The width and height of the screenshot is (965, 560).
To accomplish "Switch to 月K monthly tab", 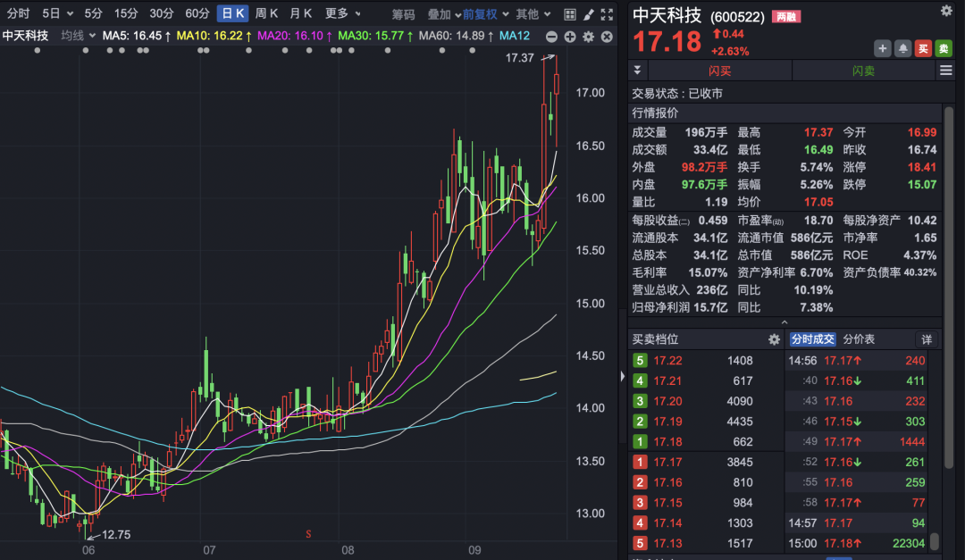I will [301, 13].
